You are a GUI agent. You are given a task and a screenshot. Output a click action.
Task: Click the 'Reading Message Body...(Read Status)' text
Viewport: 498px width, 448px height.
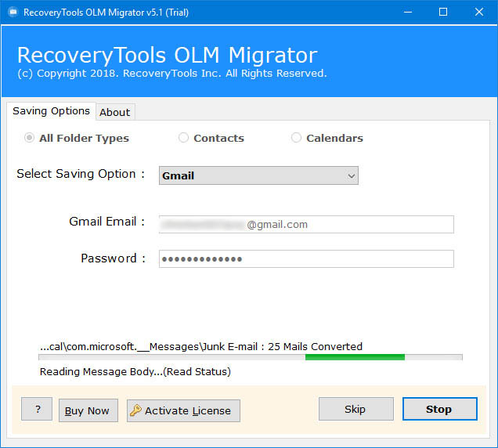(x=135, y=371)
